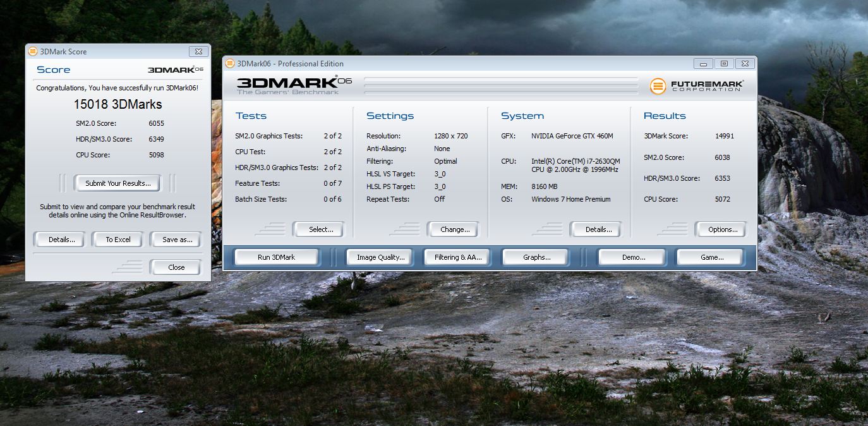Click the Congratulations message text
Screen dimensions: 868x426
point(118,88)
